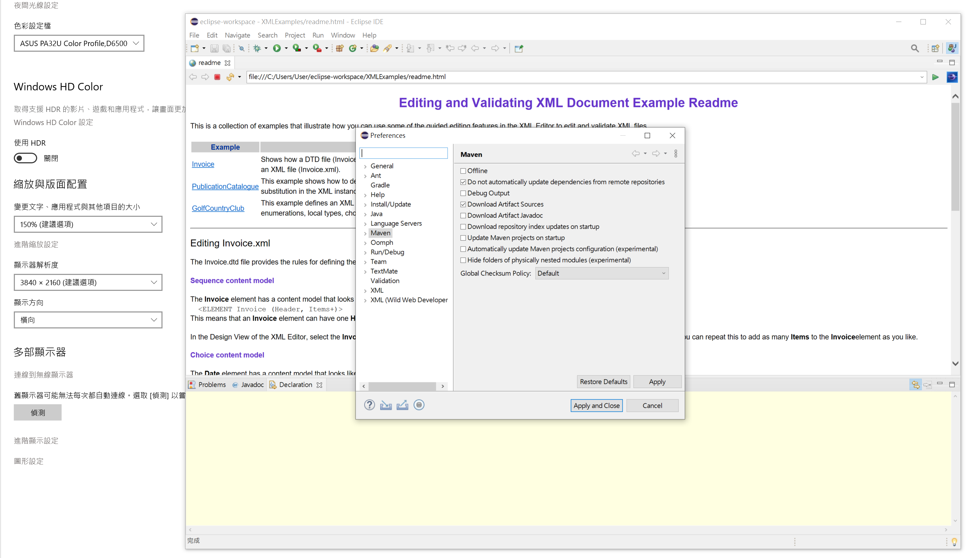This screenshot has width=980, height=558.
Task: Open the 3840 × 2160 resolution dropdown
Action: [x=88, y=282]
